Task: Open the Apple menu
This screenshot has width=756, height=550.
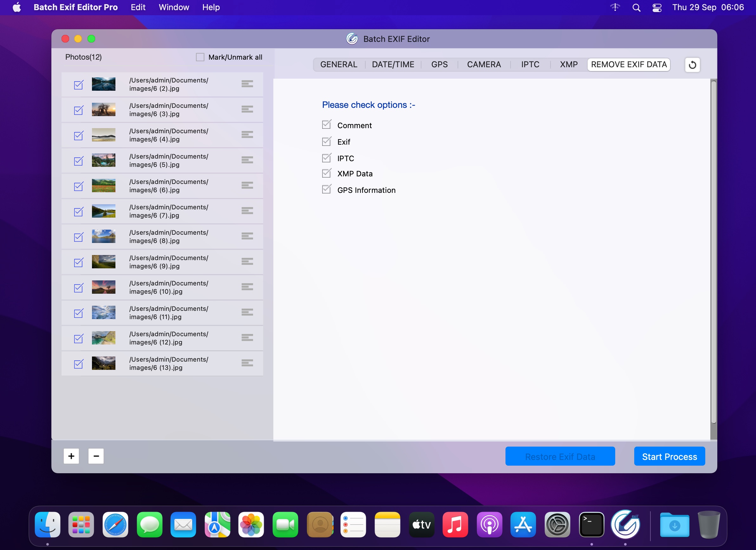Action: pyautogui.click(x=17, y=7)
